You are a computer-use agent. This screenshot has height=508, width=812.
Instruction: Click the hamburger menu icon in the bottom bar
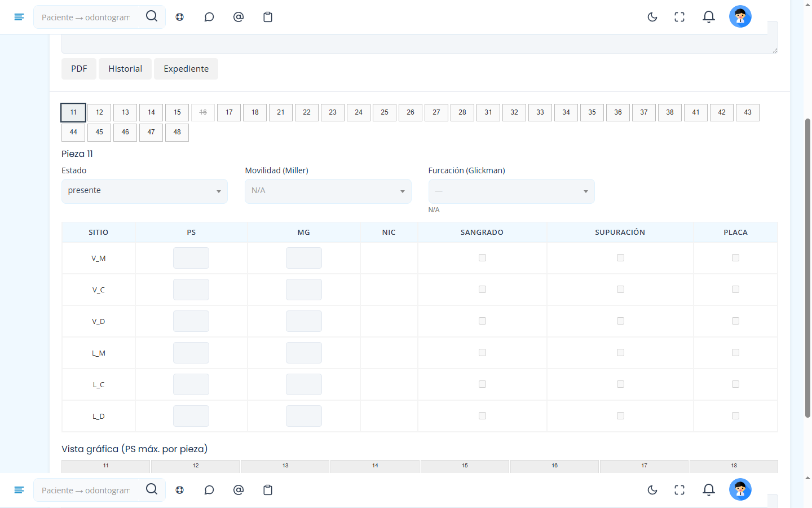coord(19,490)
